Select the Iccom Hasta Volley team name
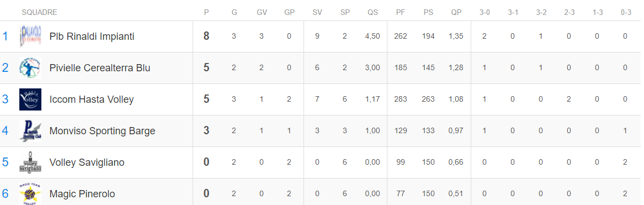The width and height of the screenshot is (644, 205). (x=92, y=99)
